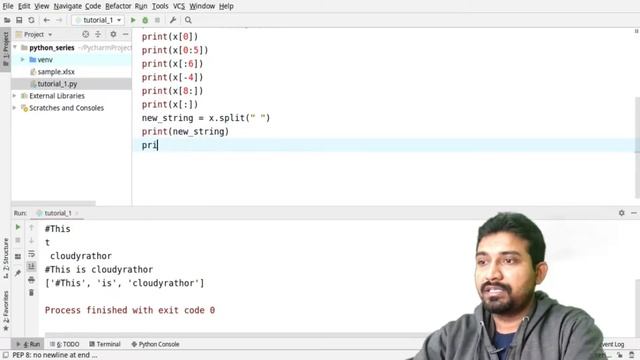Viewport: 640px width, 360px height.
Task: Click the collapse all icon in Project panel
Action: tap(98, 34)
